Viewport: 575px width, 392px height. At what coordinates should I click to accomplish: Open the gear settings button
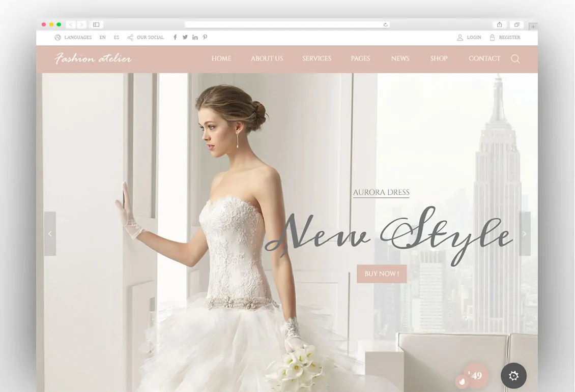(514, 376)
